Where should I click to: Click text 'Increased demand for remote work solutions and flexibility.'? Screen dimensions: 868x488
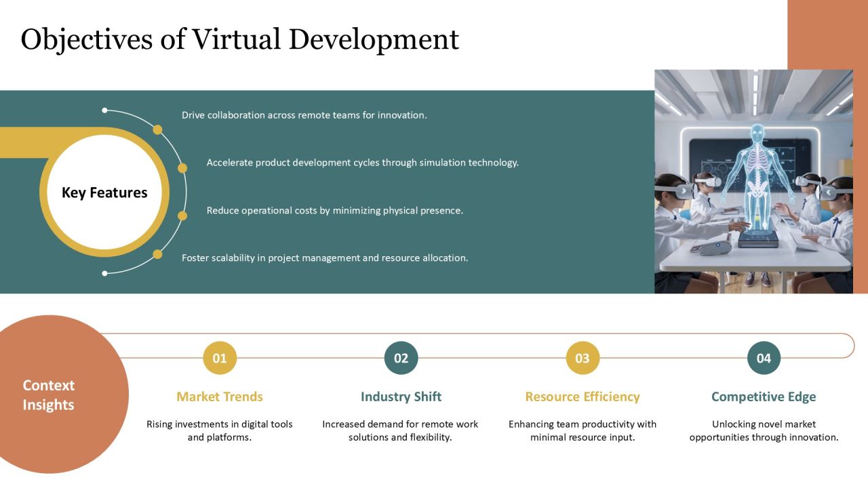400,430
